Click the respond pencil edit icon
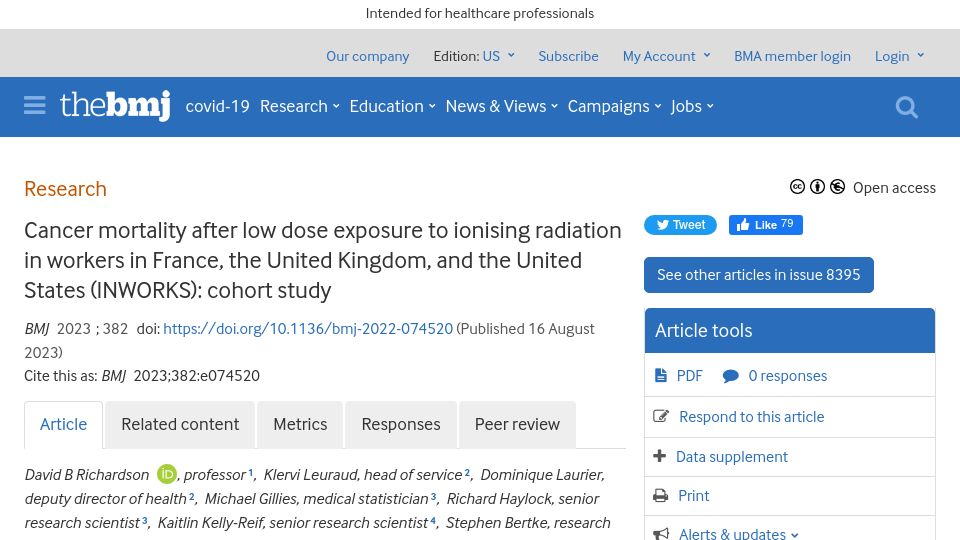 coord(661,416)
